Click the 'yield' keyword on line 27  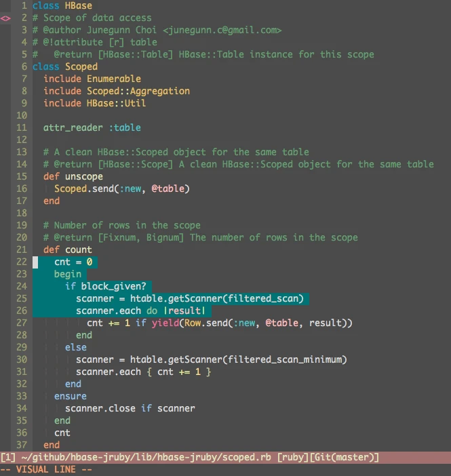point(165,323)
